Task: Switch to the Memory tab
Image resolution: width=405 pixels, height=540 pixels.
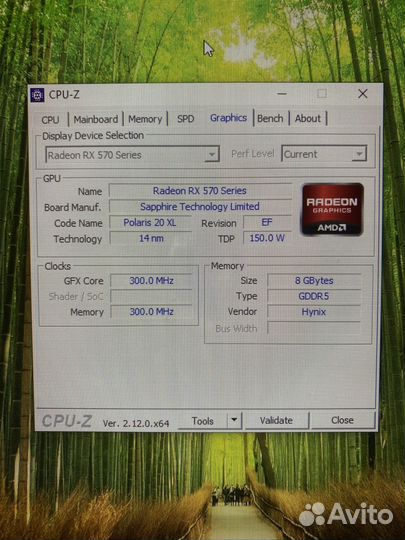Action: 145,119
